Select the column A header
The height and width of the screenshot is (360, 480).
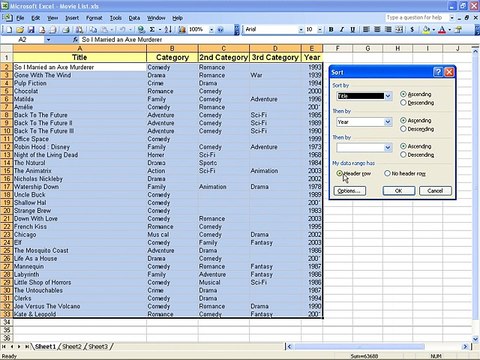click(80, 49)
